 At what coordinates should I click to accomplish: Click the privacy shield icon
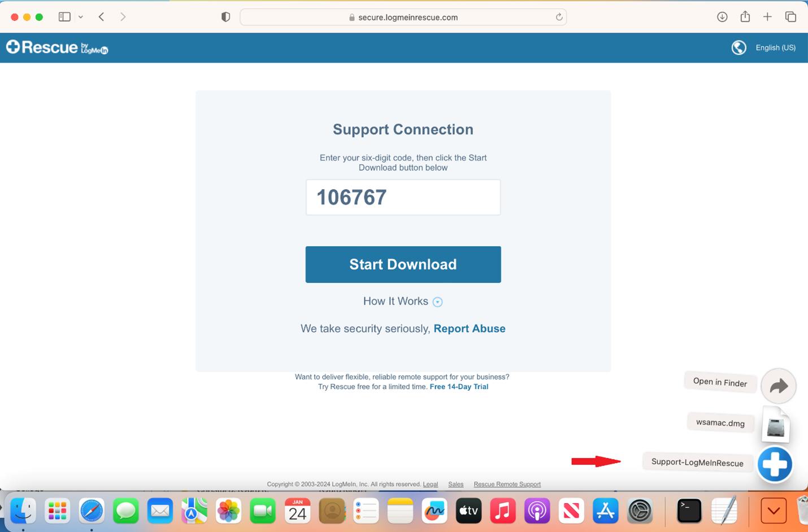click(225, 17)
